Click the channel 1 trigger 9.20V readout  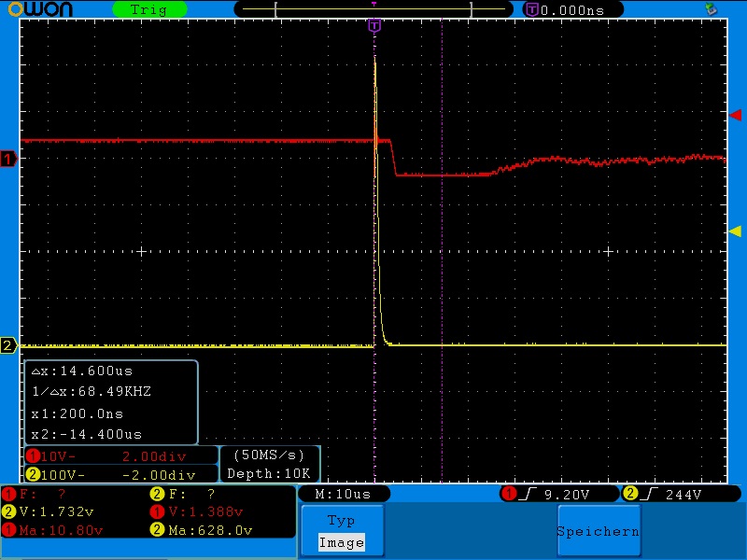click(558, 494)
